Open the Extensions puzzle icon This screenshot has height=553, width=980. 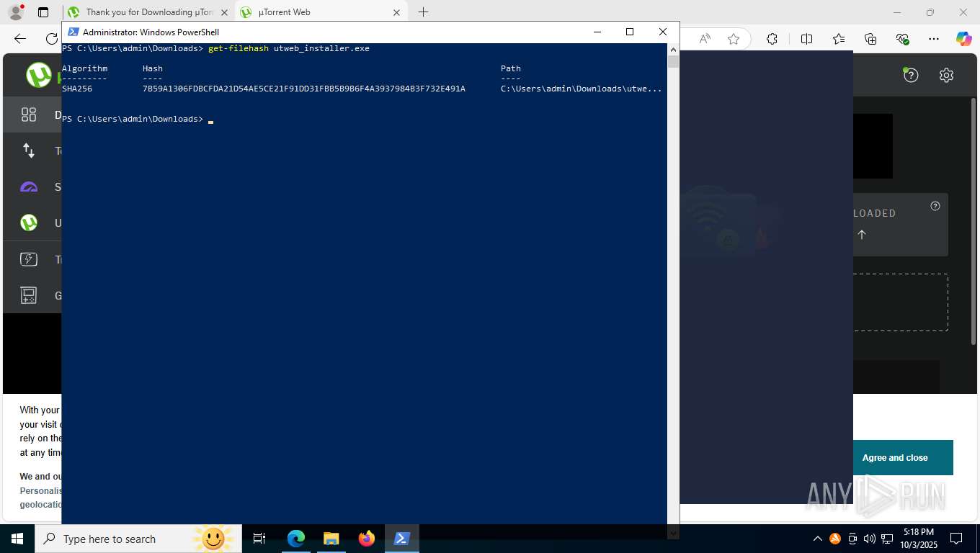pyautogui.click(x=772, y=39)
